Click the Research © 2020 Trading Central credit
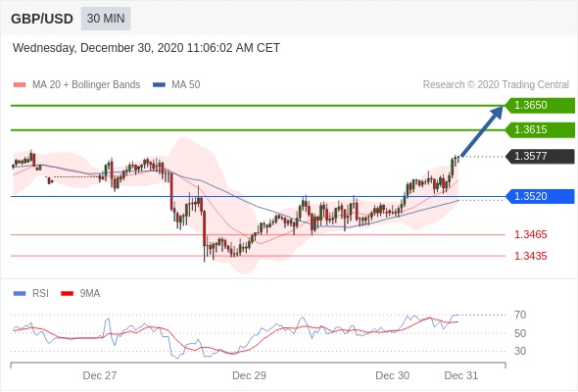The width and height of the screenshot is (578, 392). pos(496,85)
